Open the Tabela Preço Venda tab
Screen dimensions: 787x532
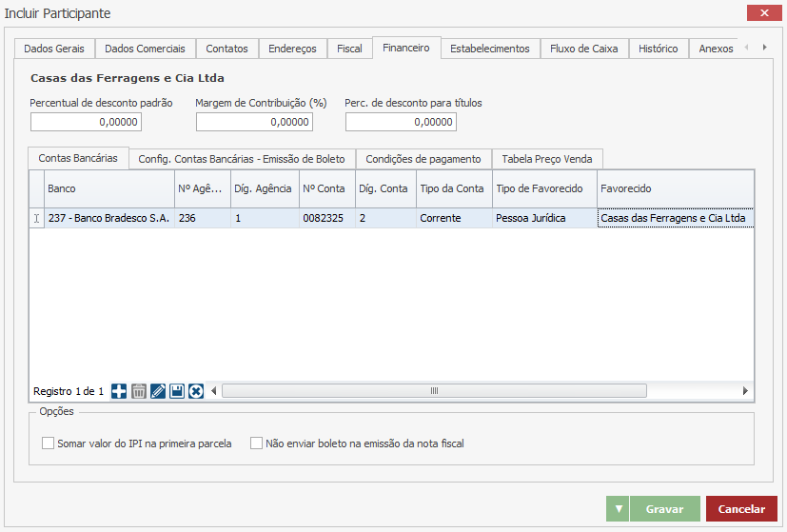[x=546, y=159]
